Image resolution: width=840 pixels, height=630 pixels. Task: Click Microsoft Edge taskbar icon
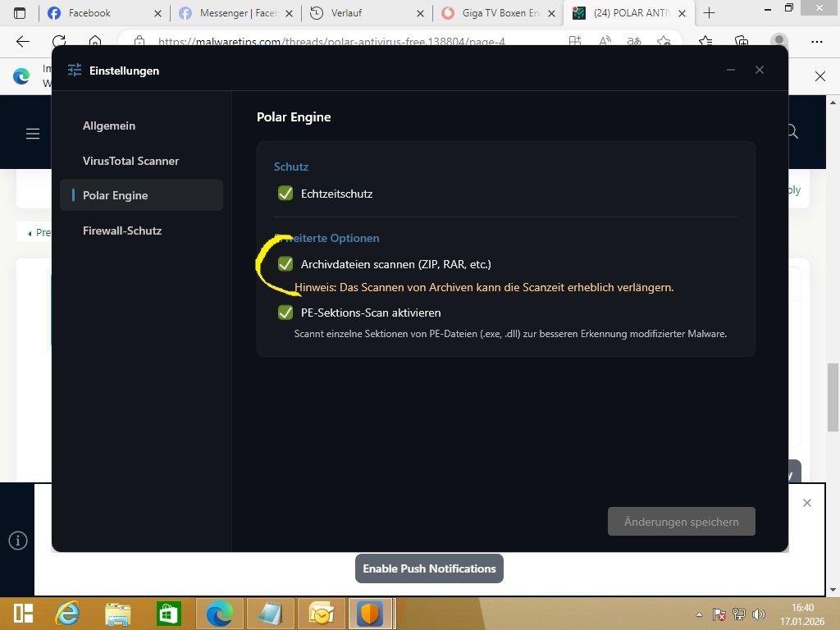(x=220, y=614)
